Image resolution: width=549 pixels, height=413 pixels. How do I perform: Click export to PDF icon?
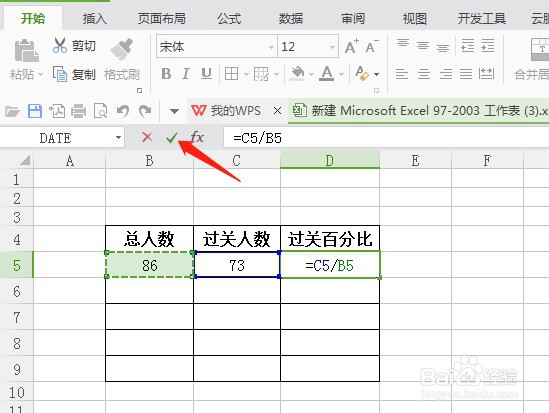57,111
